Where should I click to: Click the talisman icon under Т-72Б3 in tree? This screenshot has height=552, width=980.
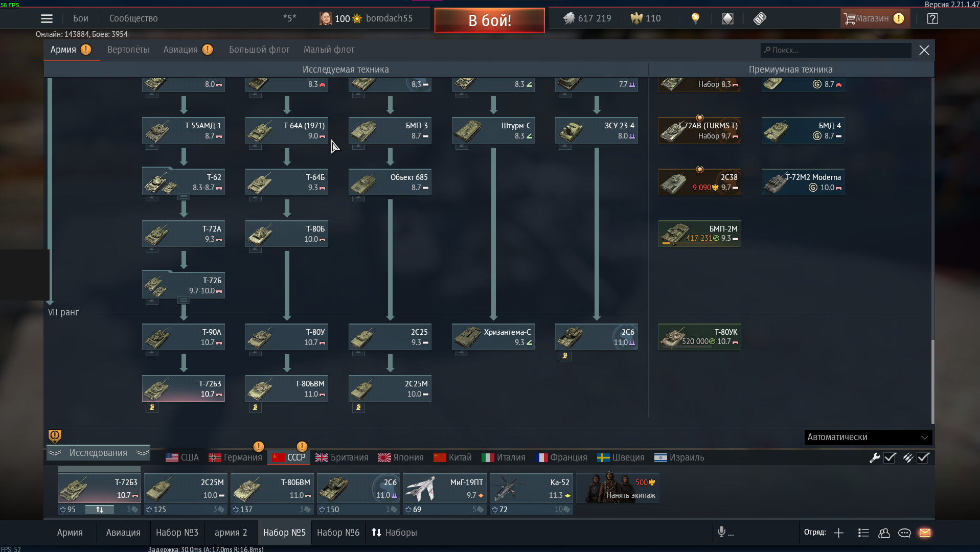[152, 407]
